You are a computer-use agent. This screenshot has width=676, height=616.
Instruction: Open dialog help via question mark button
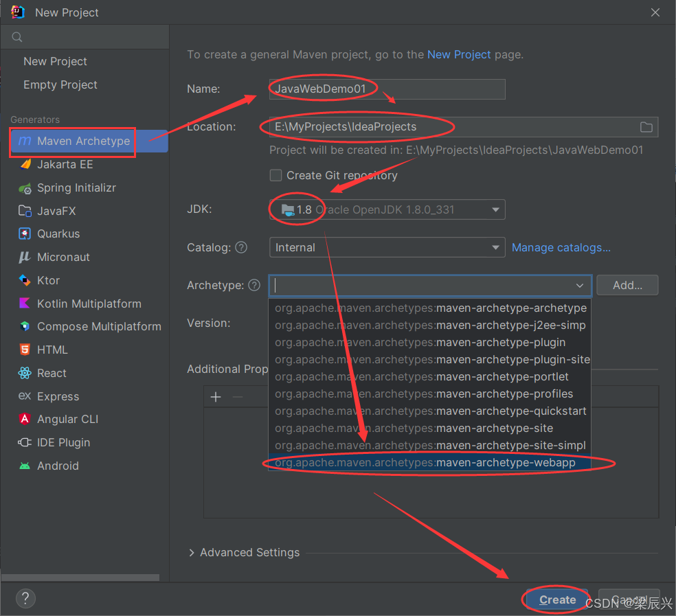(25, 598)
